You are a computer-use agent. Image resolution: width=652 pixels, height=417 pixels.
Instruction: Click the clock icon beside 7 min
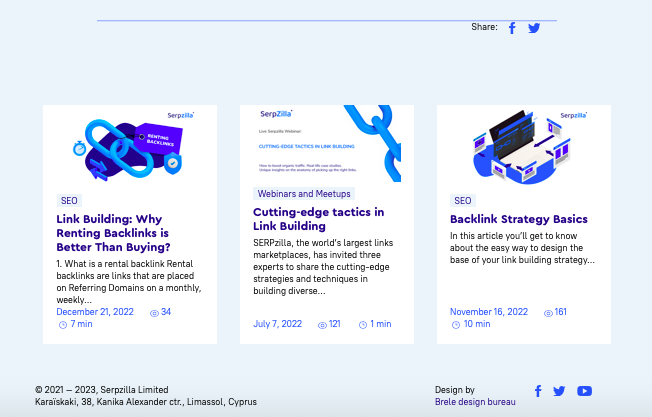pyautogui.click(x=63, y=325)
